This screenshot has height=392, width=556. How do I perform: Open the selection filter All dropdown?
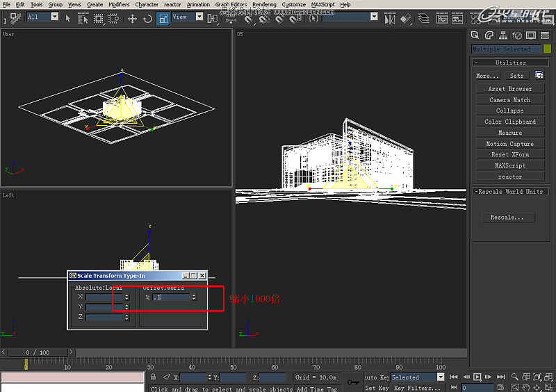(x=54, y=17)
